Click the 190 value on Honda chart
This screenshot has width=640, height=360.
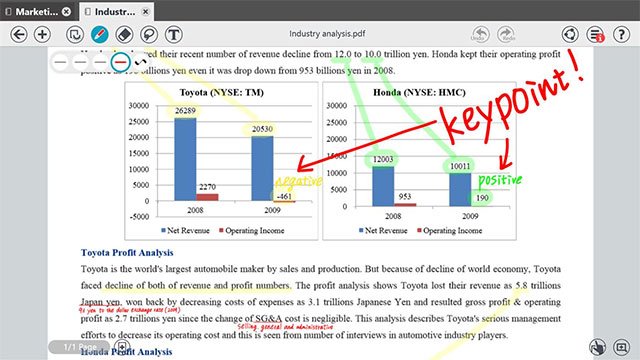click(x=482, y=198)
